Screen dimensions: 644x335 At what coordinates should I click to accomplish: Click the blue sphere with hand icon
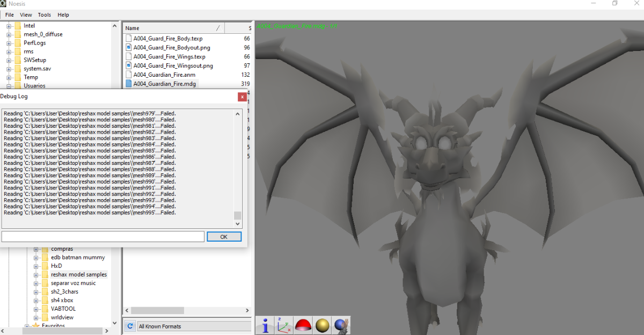point(342,325)
